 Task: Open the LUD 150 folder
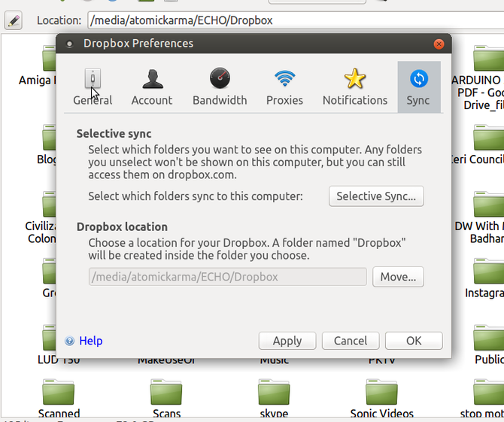50,345
